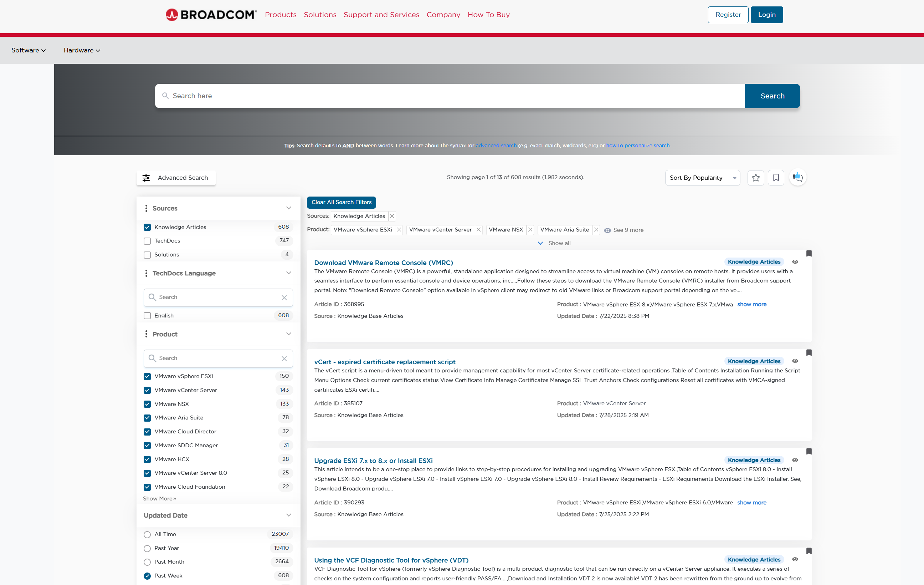Click the star favorites icon near sort dropdown
924x585 pixels.
[755, 177]
